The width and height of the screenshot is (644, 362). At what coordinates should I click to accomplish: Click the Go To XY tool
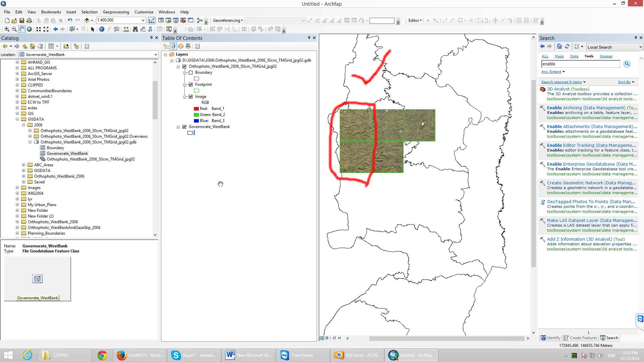pyautogui.click(x=151, y=29)
